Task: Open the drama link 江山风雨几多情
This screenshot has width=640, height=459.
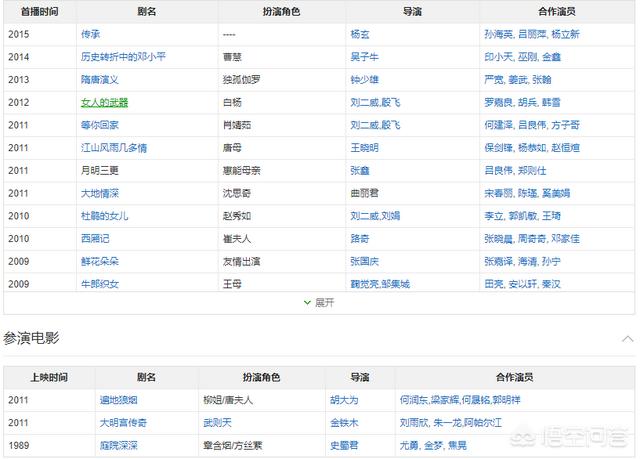Action: click(113, 148)
